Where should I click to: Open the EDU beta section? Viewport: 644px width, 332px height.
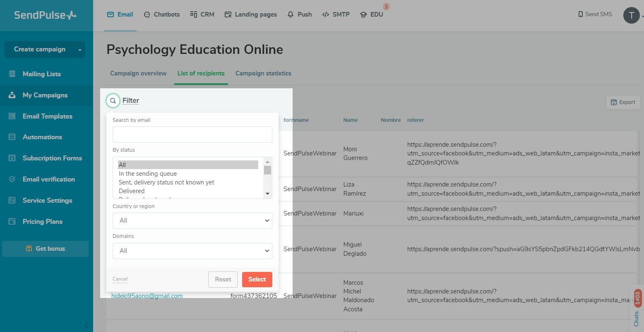coord(372,15)
